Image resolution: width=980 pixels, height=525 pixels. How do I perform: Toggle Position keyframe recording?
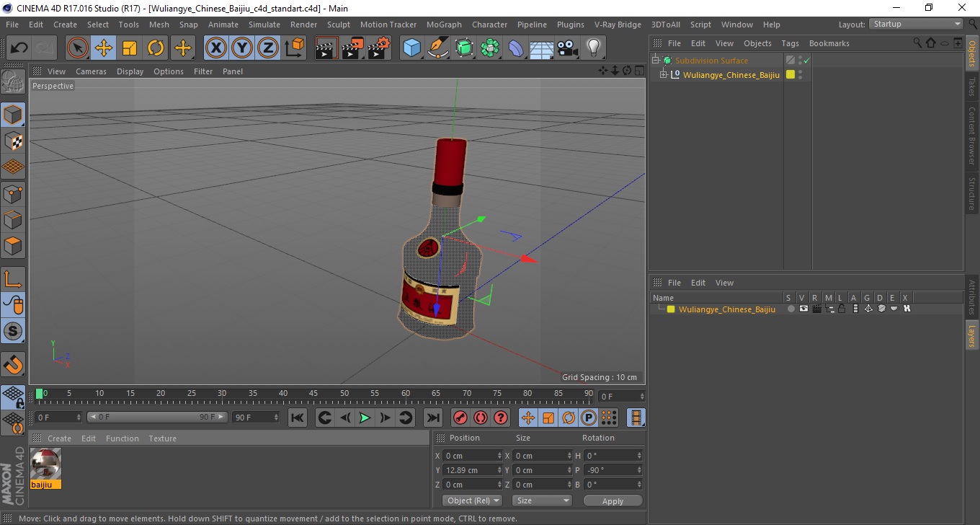click(528, 418)
